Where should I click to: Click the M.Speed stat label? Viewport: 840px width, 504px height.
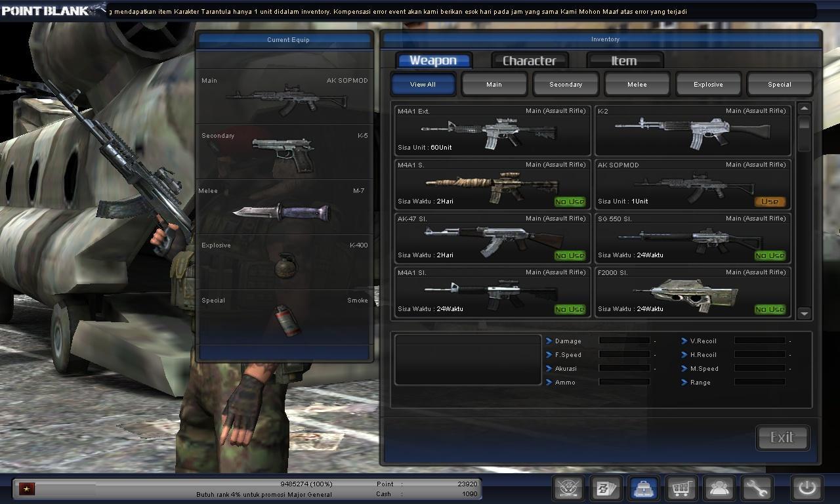704,369
